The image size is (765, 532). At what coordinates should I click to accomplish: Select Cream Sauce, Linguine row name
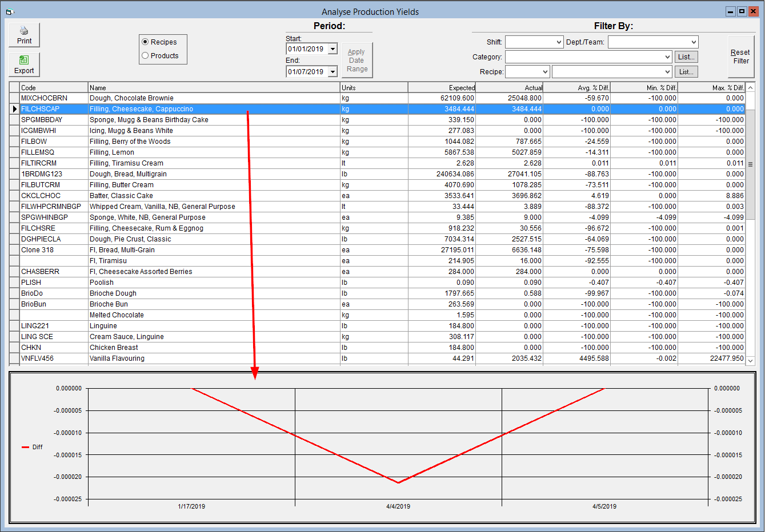pyautogui.click(x=214, y=337)
